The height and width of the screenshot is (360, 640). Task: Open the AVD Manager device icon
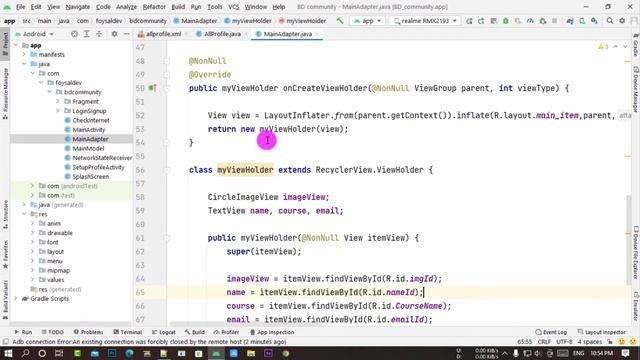click(x=582, y=21)
